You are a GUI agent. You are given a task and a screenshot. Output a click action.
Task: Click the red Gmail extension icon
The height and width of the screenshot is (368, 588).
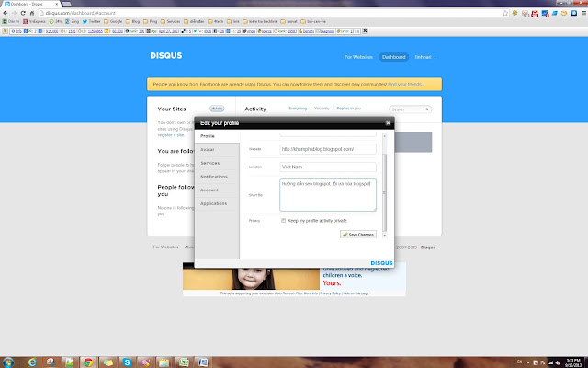click(535, 14)
